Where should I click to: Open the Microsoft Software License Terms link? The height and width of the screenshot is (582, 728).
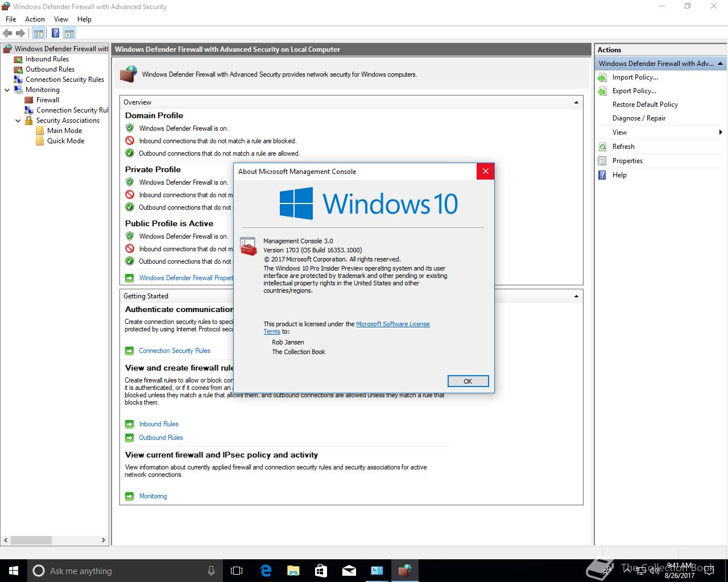[392, 324]
